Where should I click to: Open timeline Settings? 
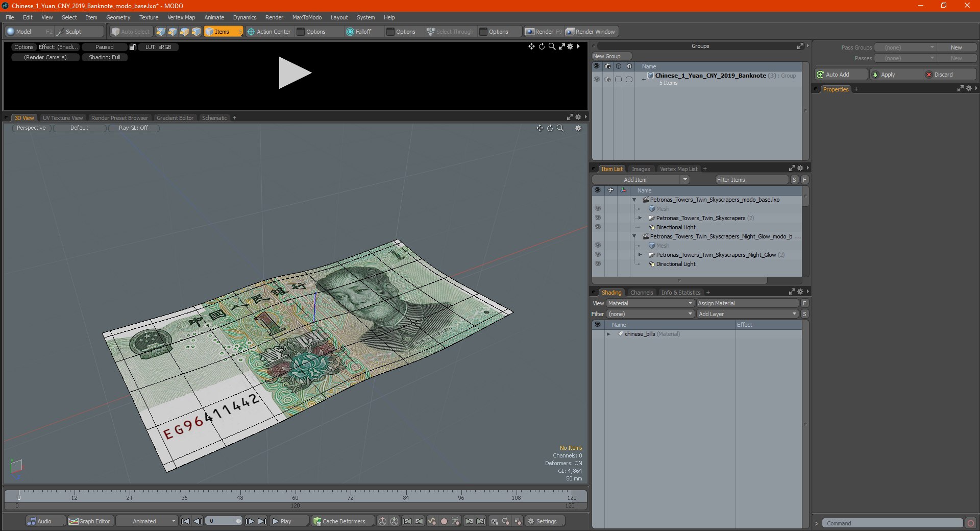[545, 521]
